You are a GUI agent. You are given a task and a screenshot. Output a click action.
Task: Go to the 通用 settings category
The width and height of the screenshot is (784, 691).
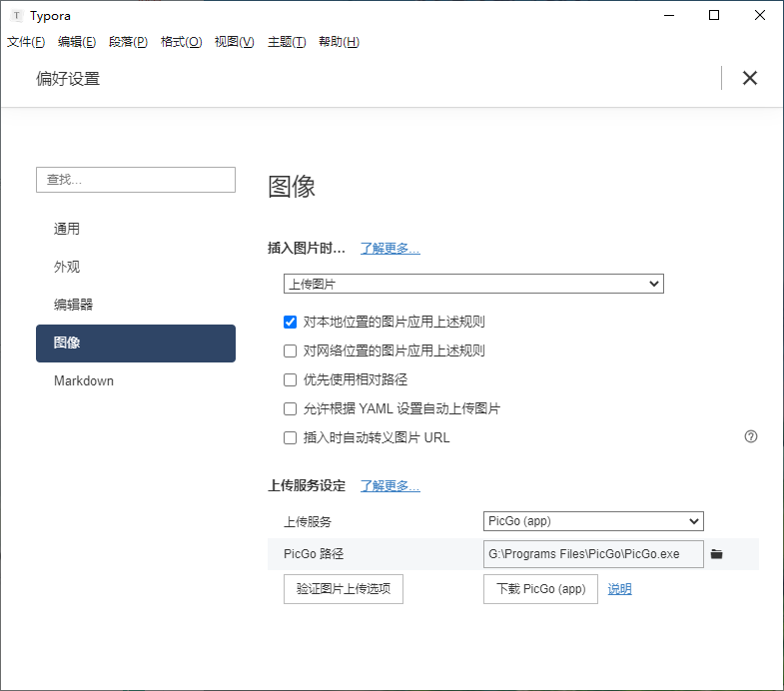[136, 229]
